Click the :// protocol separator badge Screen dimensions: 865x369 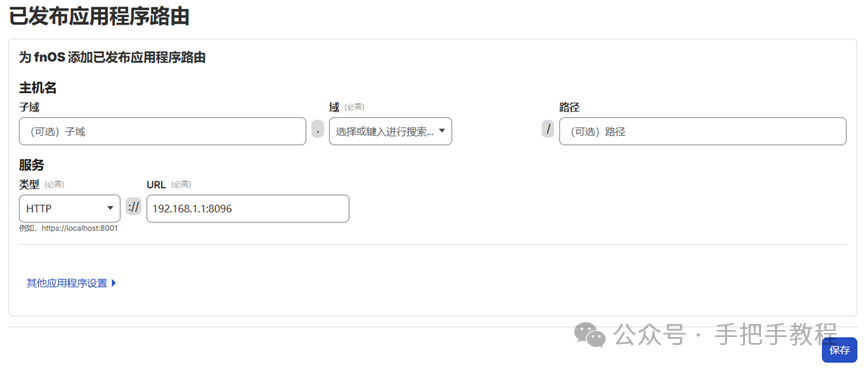[x=134, y=207]
